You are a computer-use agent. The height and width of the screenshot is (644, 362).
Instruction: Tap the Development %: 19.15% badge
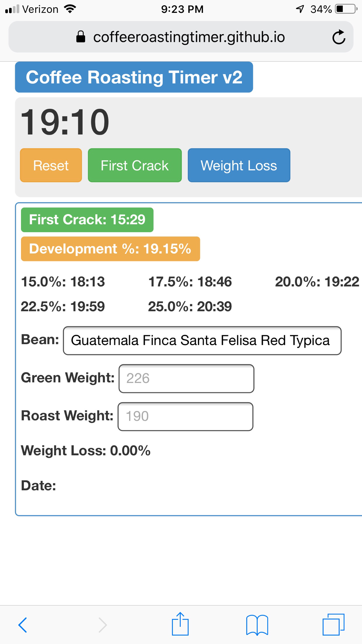pos(111,249)
